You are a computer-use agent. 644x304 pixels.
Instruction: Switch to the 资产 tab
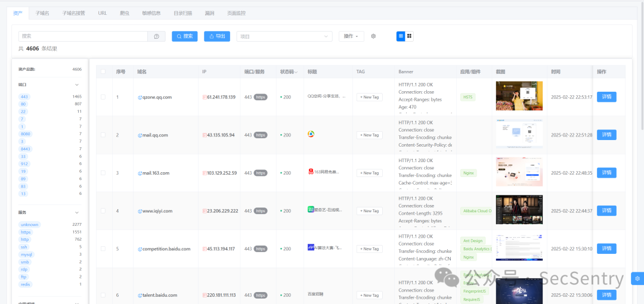pyautogui.click(x=18, y=13)
